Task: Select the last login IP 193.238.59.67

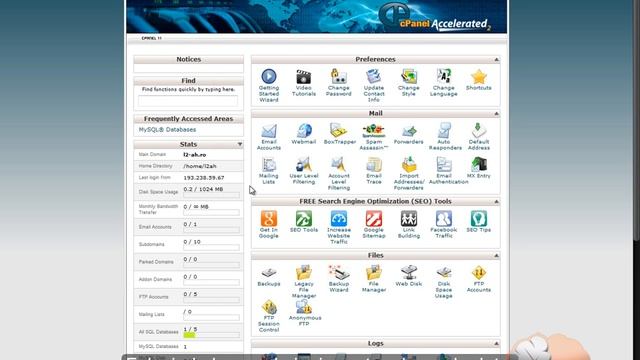Action: (x=204, y=178)
